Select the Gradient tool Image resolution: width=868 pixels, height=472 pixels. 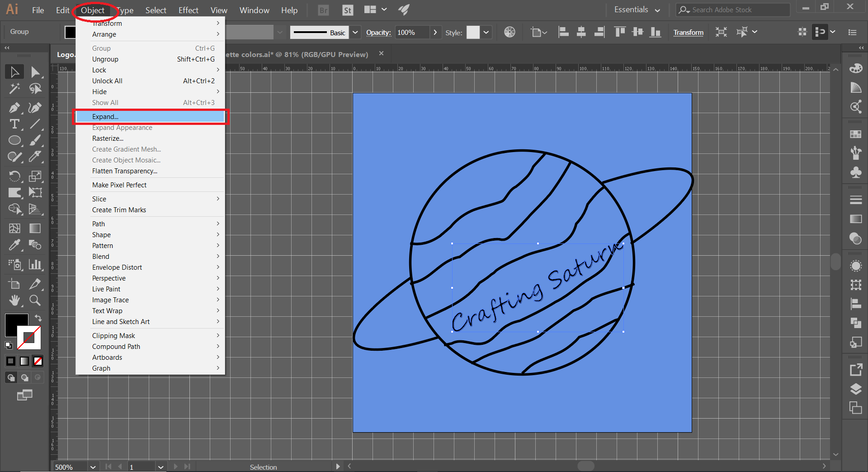pyautogui.click(x=35, y=228)
